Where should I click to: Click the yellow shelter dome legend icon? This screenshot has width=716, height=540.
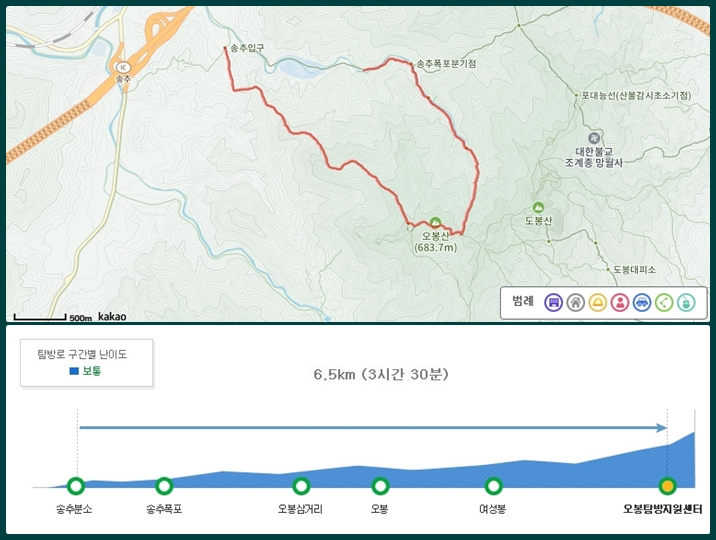point(598,302)
